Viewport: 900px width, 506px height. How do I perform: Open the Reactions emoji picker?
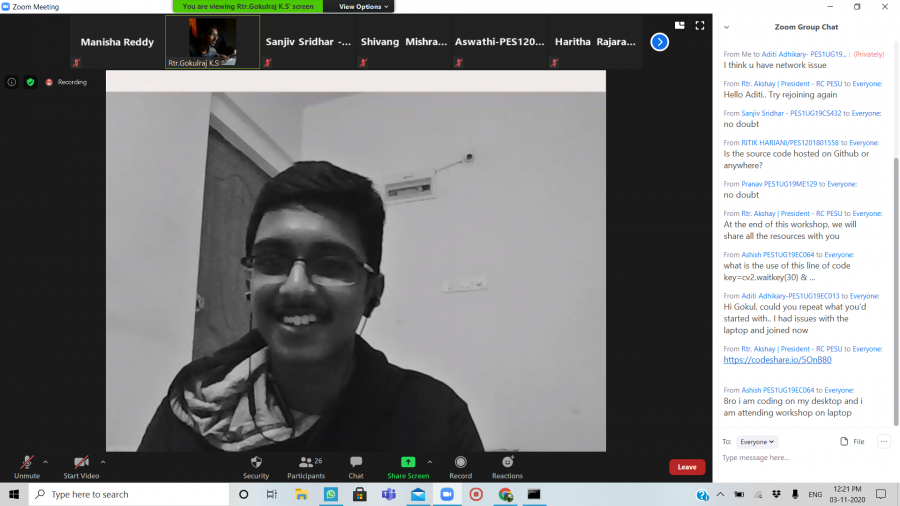pos(507,466)
